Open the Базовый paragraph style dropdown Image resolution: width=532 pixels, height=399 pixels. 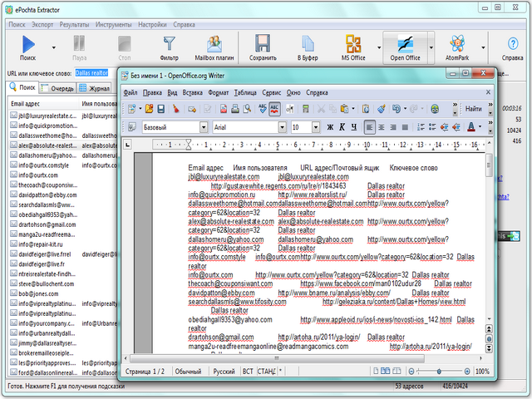coord(204,127)
